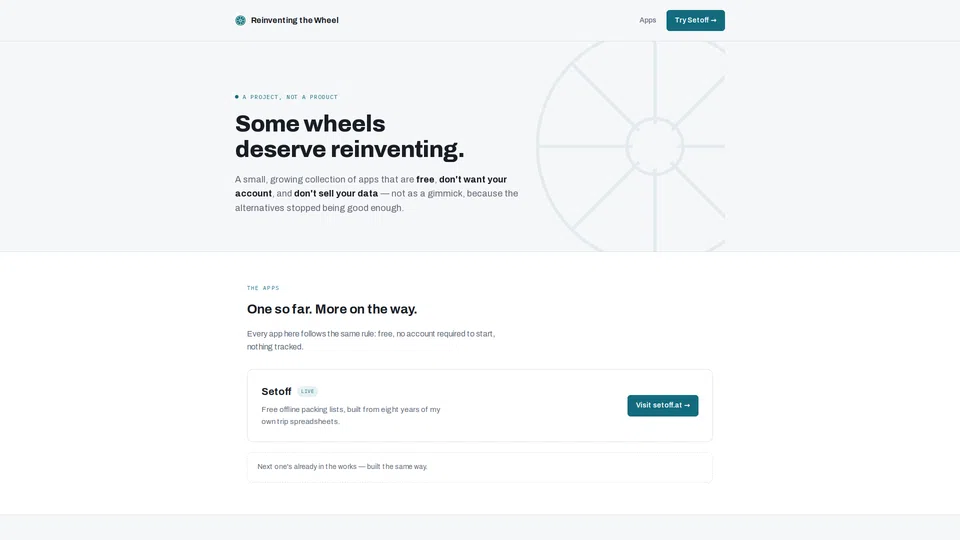The height and width of the screenshot is (540, 960).
Task: Click the 'Some wheels deserve reinventing.' headline
Action: click(350, 137)
